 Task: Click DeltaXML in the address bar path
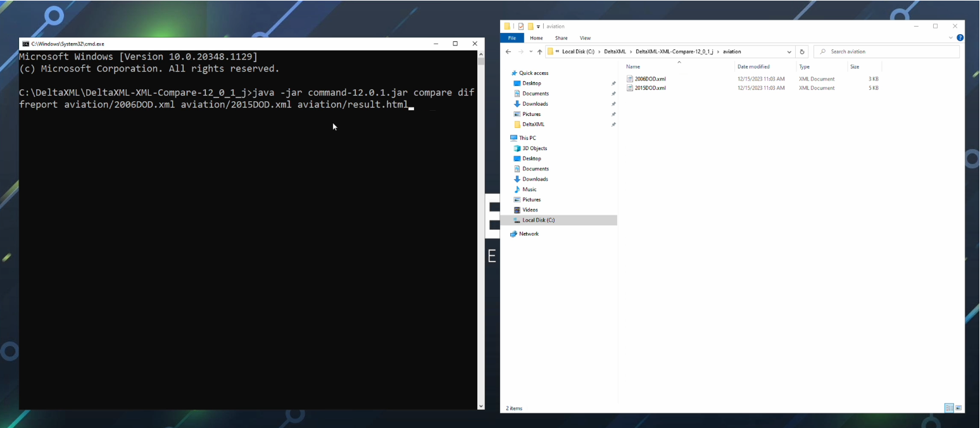pyautogui.click(x=614, y=52)
